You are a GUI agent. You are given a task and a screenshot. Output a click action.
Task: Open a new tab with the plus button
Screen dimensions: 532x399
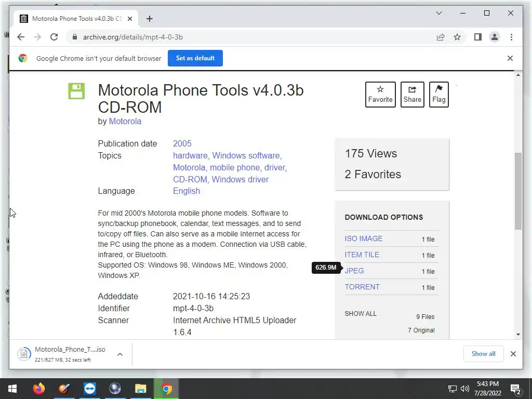[x=150, y=19]
